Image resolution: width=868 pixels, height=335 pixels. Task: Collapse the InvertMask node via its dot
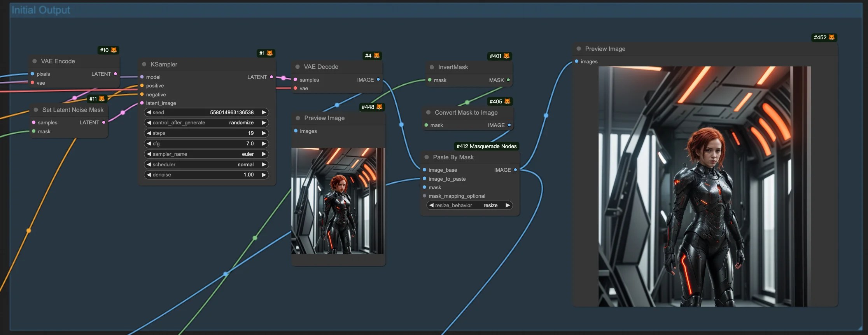[432, 67]
